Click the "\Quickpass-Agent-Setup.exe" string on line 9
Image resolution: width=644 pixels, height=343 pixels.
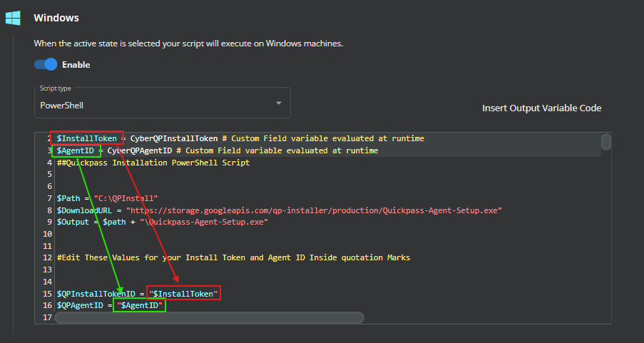pos(204,222)
